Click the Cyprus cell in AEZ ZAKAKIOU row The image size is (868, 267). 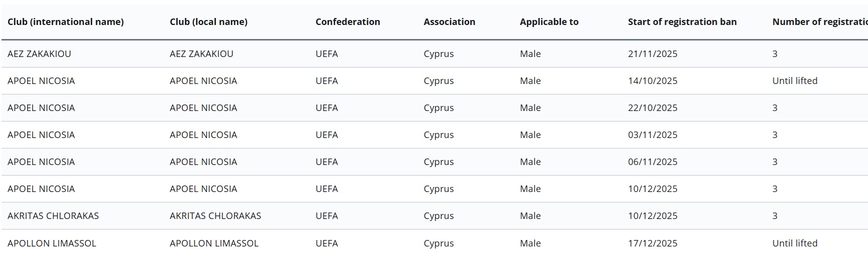(x=438, y=54)
